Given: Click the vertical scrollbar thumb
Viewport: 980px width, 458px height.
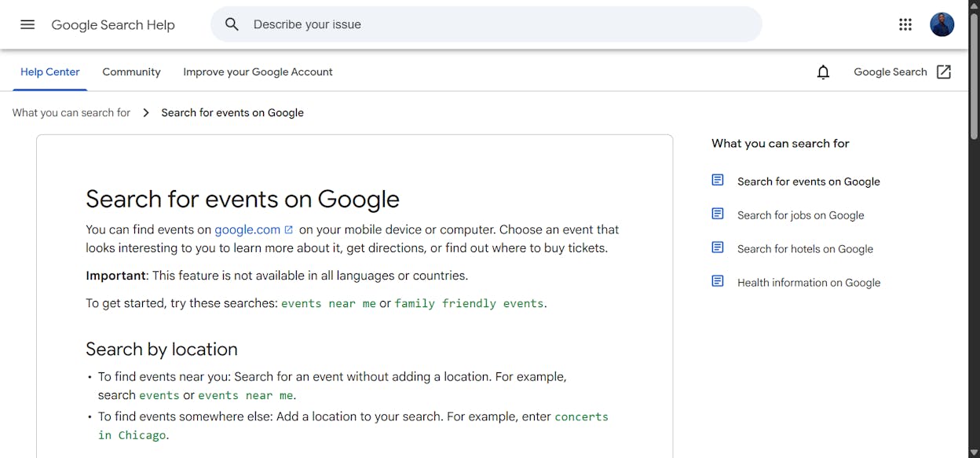Looking at the screenshot, I should tap(974, 75).
